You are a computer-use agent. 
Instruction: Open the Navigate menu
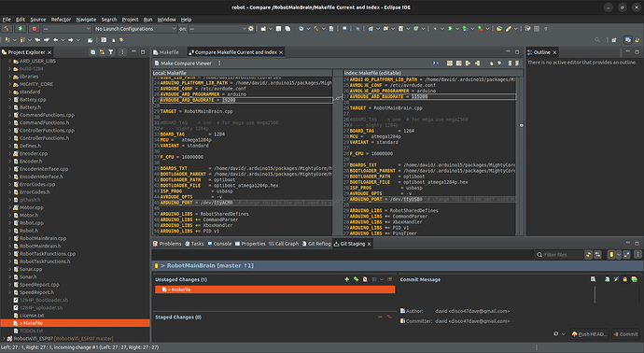(x=86, y=20)
